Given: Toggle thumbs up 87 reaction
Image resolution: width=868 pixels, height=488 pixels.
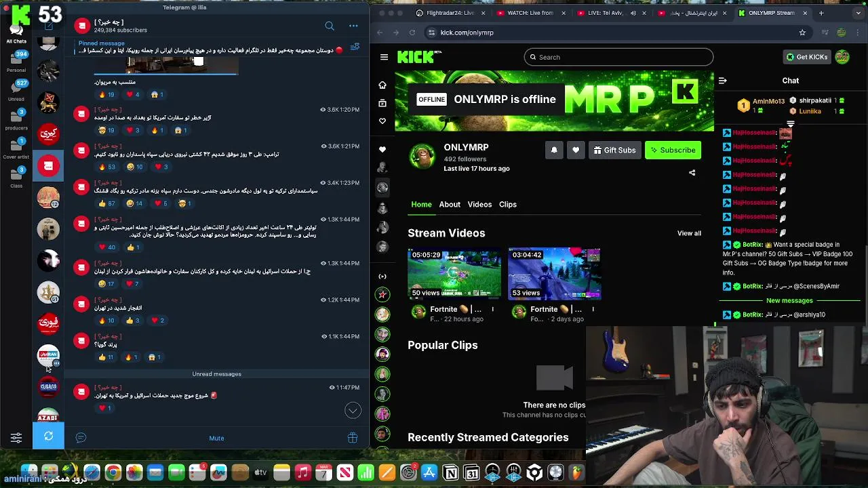Looking at the screenshot, I should click(107, 203).
